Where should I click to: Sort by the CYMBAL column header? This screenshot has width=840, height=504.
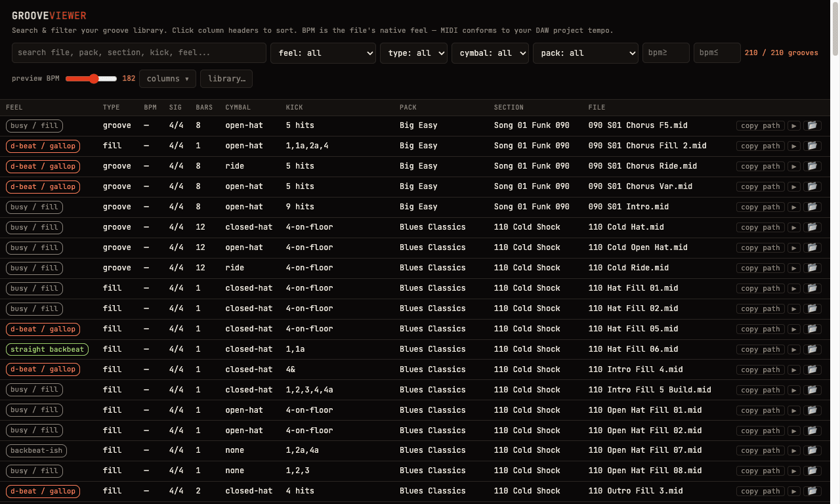click(238, 108)
